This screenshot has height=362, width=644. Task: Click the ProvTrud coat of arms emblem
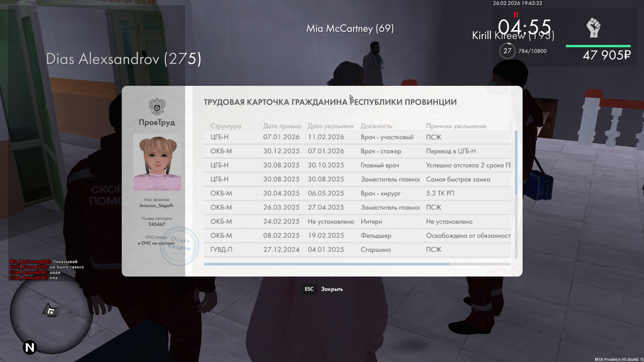point(157,107)
